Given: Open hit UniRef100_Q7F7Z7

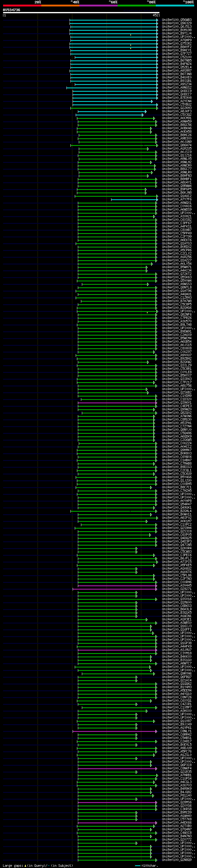Looking at the screenshot, I should pyautogui.click(x=177, y=54).
